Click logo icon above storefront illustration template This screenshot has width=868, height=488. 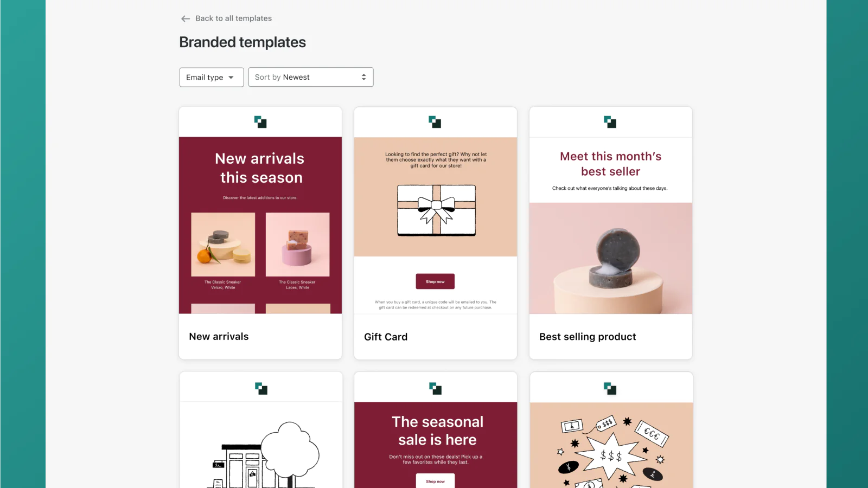click(x=261, y=388)
